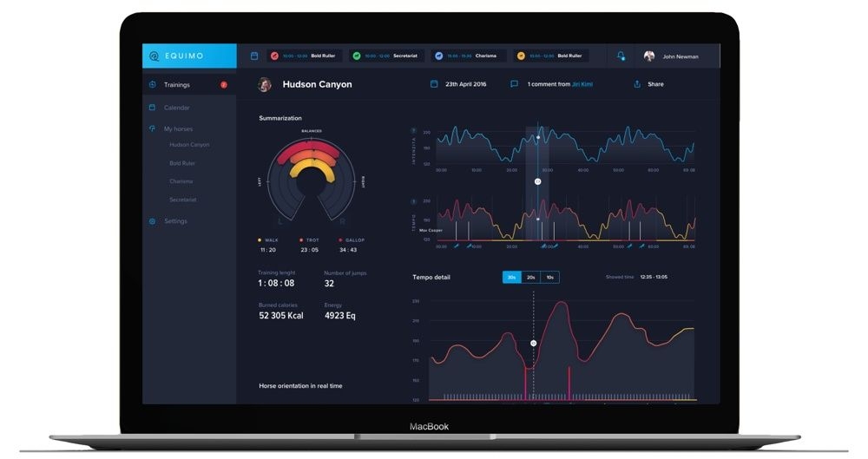Switch tempo detail to 20s interval
Screen dimensions: 868x459
[530, 278]
